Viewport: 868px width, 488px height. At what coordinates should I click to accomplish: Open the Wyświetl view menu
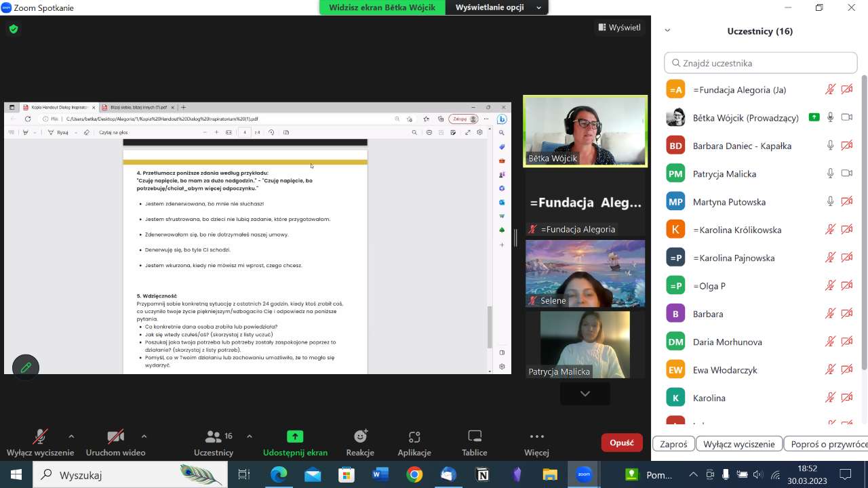pos(618,28)
